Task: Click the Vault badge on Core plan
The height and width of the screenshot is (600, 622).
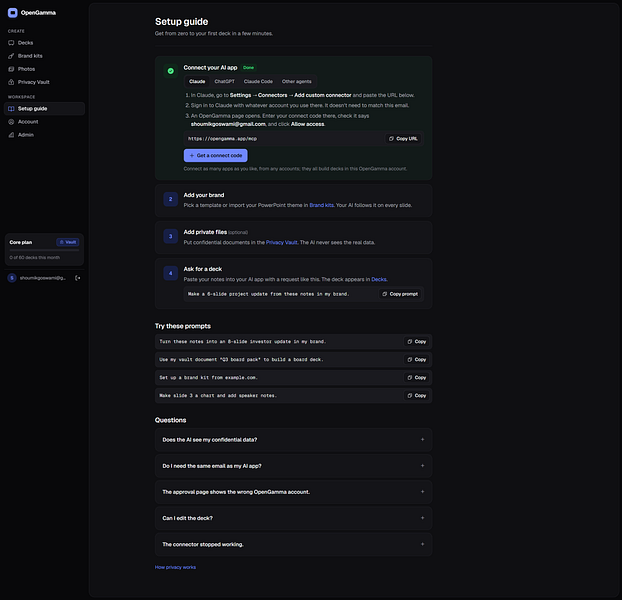Action: click(67, 242)
